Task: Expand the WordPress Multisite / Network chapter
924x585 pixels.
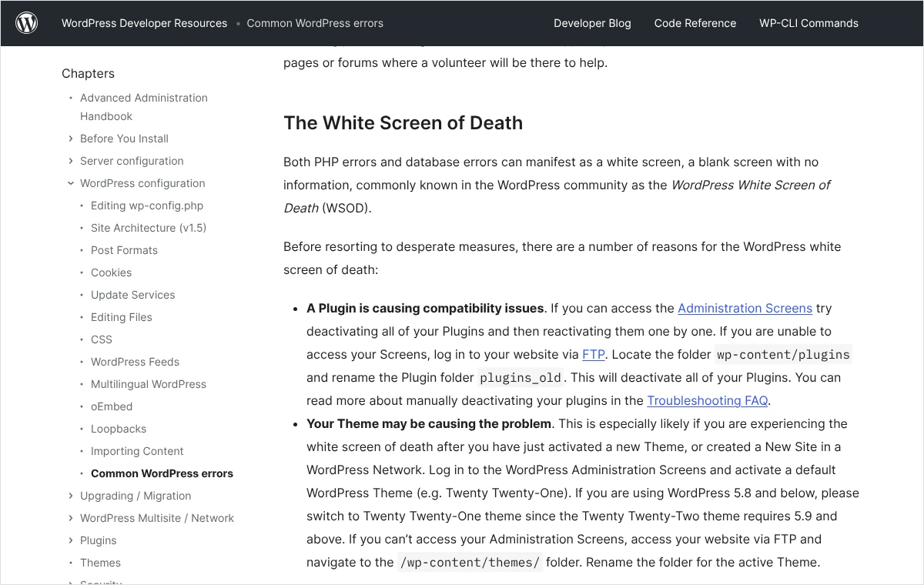Action: [x=71, y=518]
